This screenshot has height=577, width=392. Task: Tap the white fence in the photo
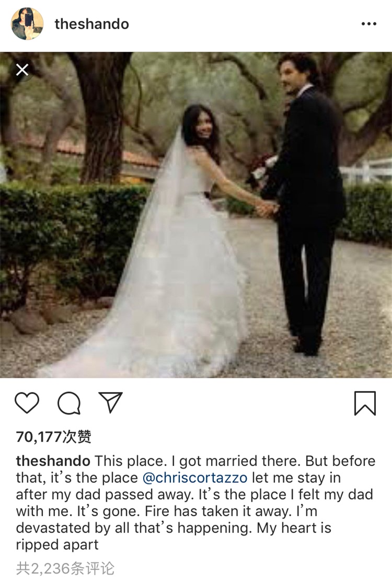365,171
